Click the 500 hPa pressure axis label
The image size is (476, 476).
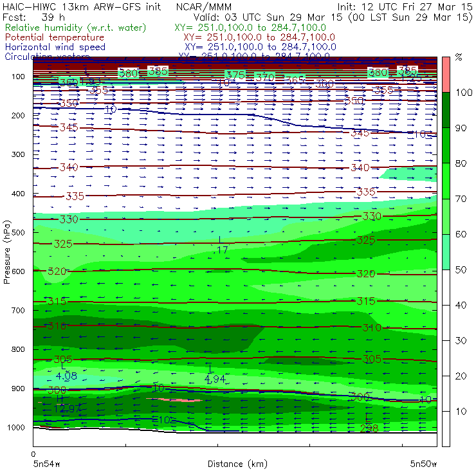pyautogui.click(x=18, y=232)
